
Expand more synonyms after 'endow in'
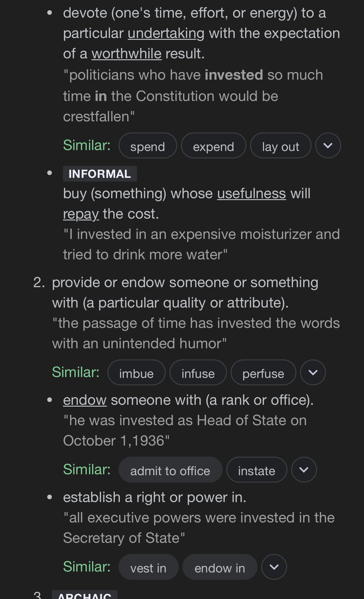274,567
